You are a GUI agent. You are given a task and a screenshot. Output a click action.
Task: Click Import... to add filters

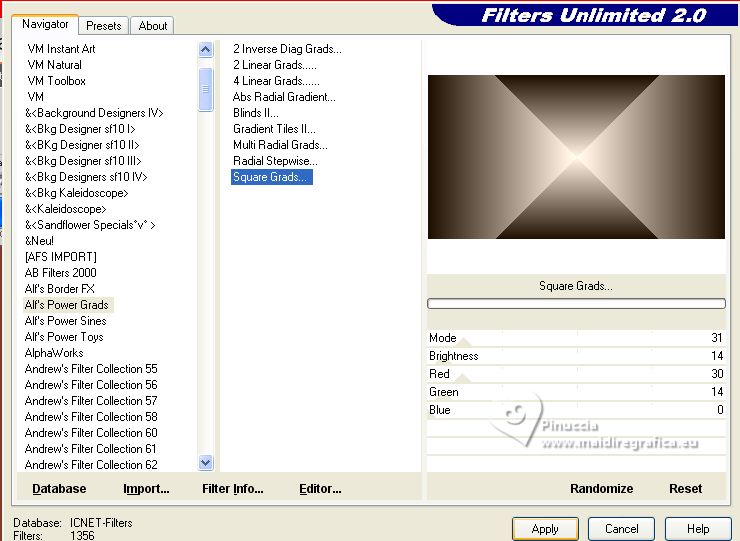point(146,489)
